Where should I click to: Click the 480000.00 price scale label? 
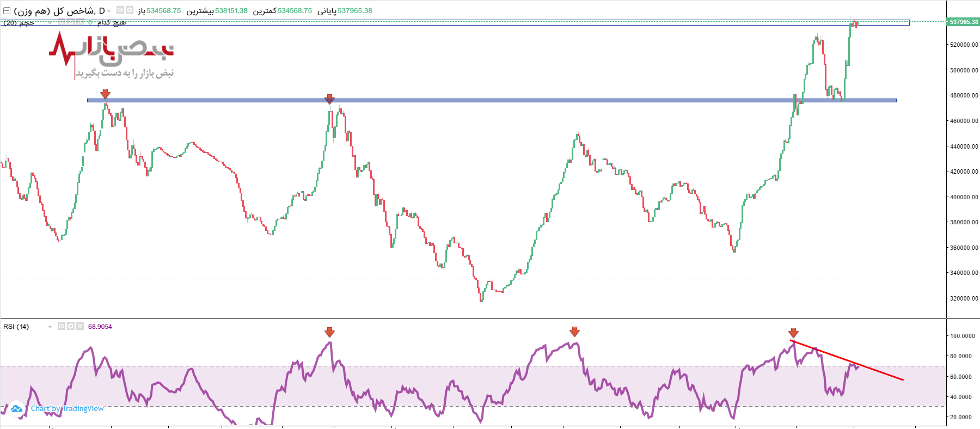coord(964,95)
